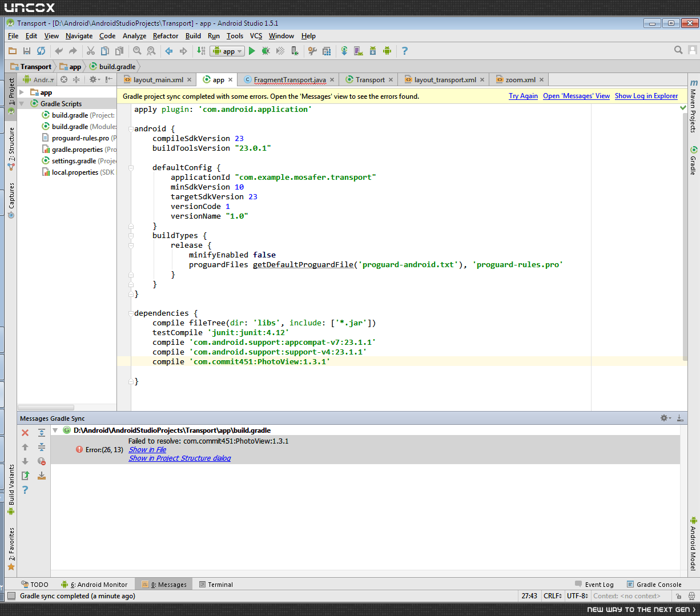Click Collapse All icon in Messages panel
This screenshot has height=616, width=700.
42,447
